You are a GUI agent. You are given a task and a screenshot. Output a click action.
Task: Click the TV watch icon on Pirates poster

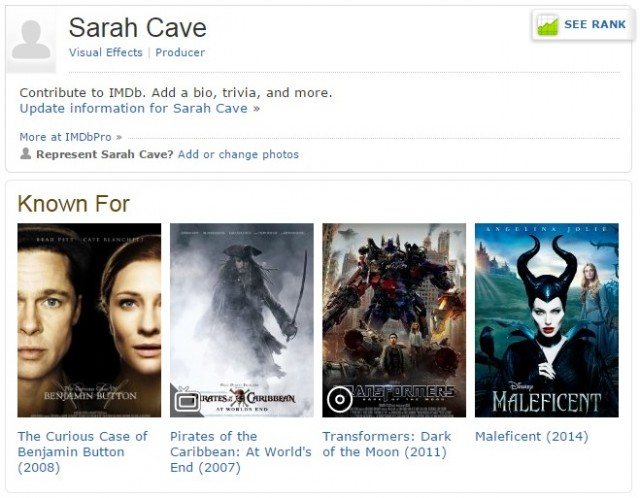(187, 401)
